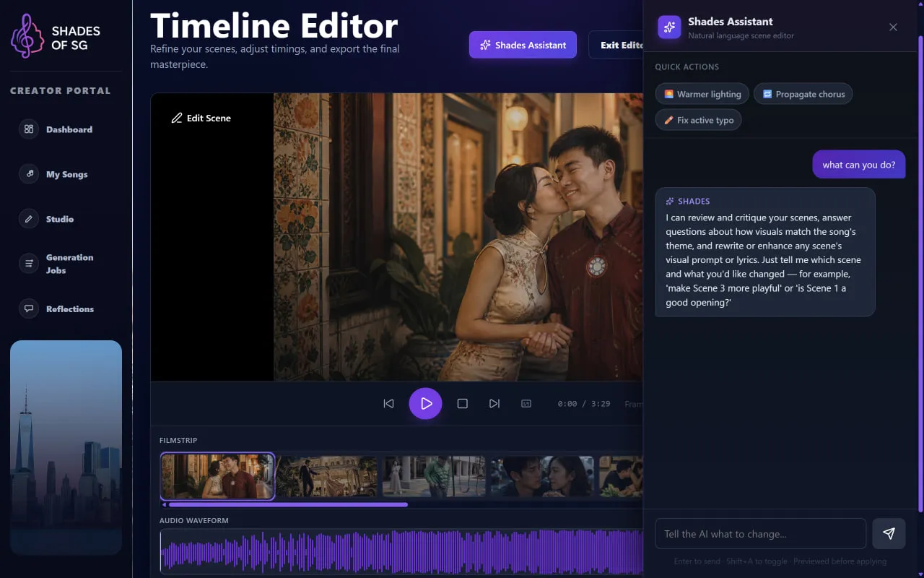Click the Exit Editor button
Image resolution: width=924 pixels, height=578 pixels.
click(x=616, y=45)
